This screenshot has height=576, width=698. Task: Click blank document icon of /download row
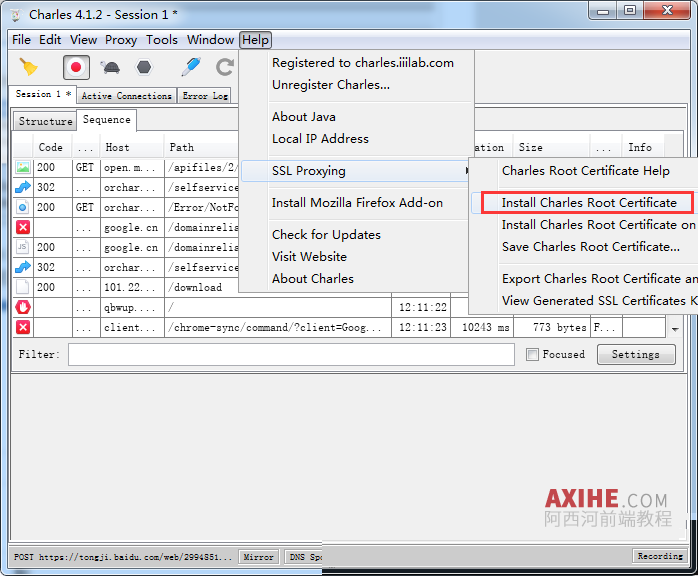point(23,287)
